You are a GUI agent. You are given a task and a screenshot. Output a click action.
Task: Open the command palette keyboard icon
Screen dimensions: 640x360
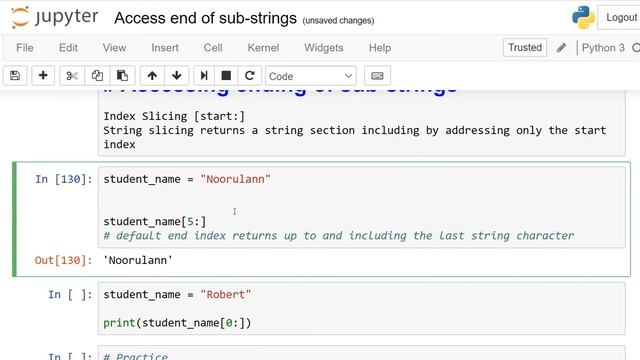(x=377, y=76)
